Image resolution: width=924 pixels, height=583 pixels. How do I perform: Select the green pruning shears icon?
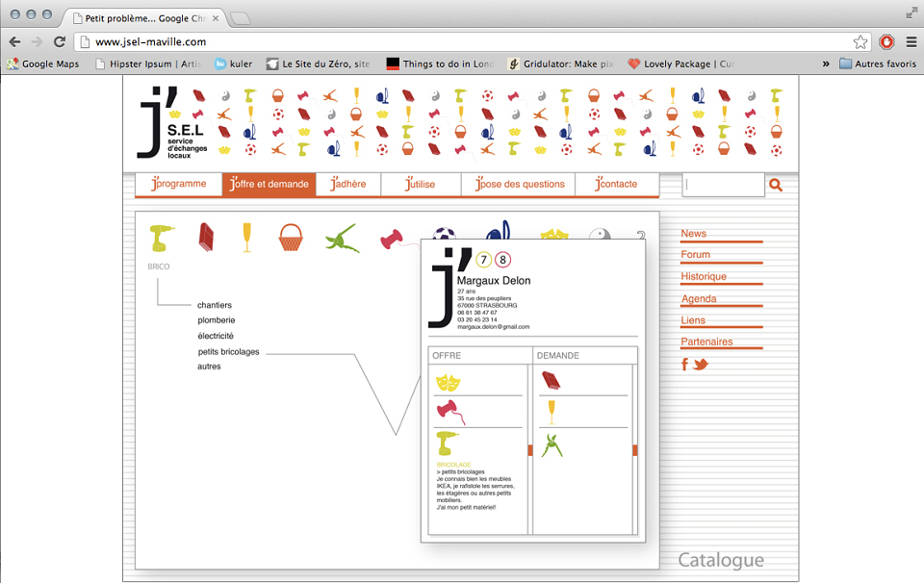[x=342, y=239]
